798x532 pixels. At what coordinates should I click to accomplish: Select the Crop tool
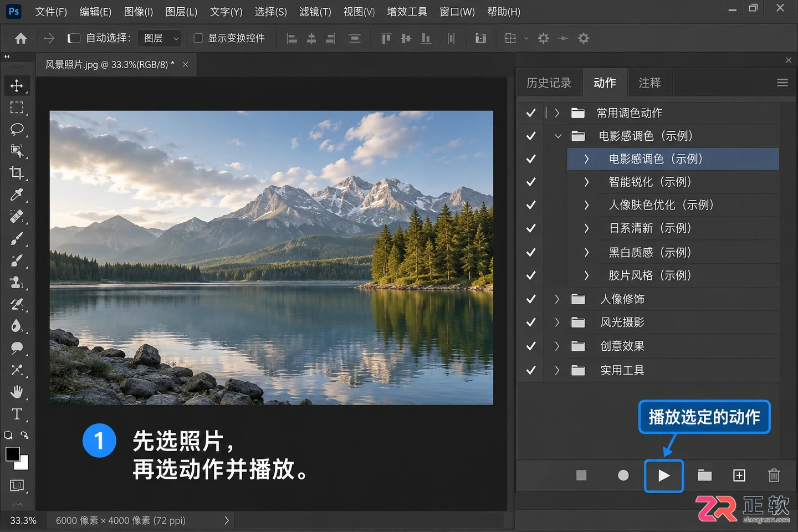click(17, 173)
